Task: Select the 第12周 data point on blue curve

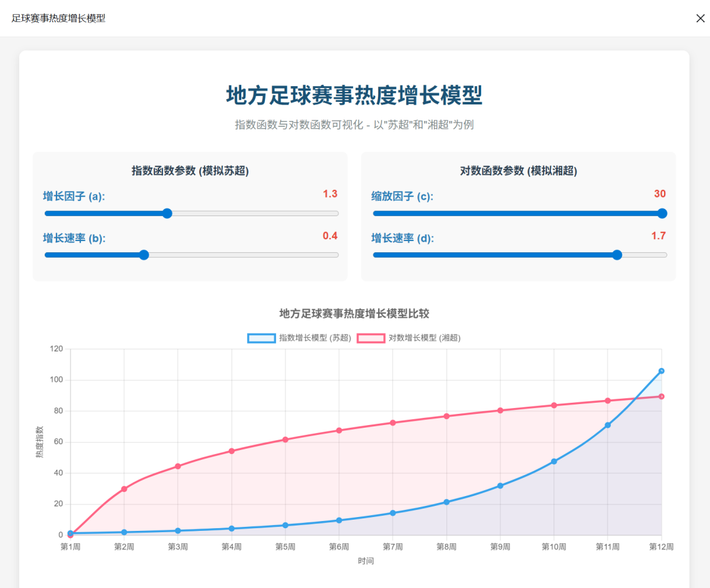Action: pos(662,371)
